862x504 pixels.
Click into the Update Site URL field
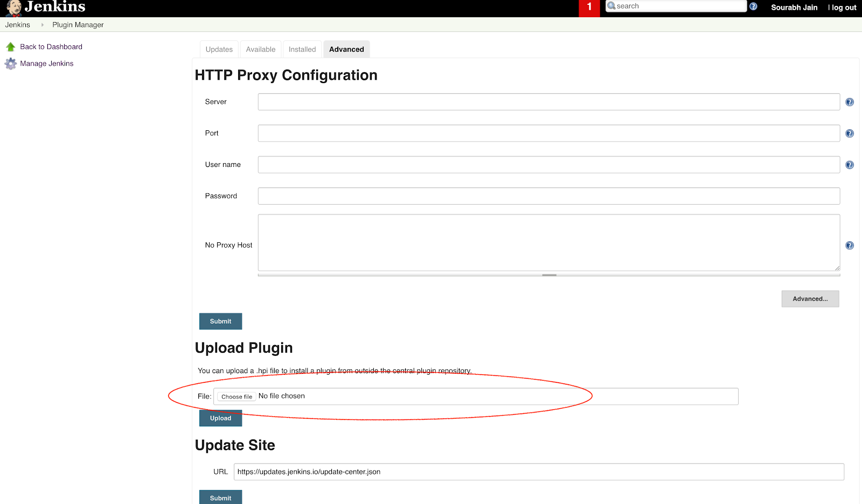pyautogui.click(x=539, y=472)
